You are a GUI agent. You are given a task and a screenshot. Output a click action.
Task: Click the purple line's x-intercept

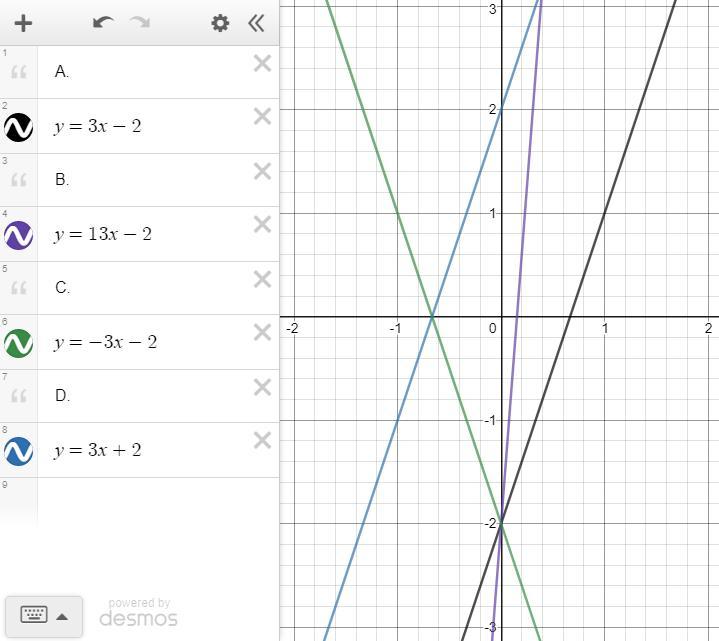coord(517,316)
